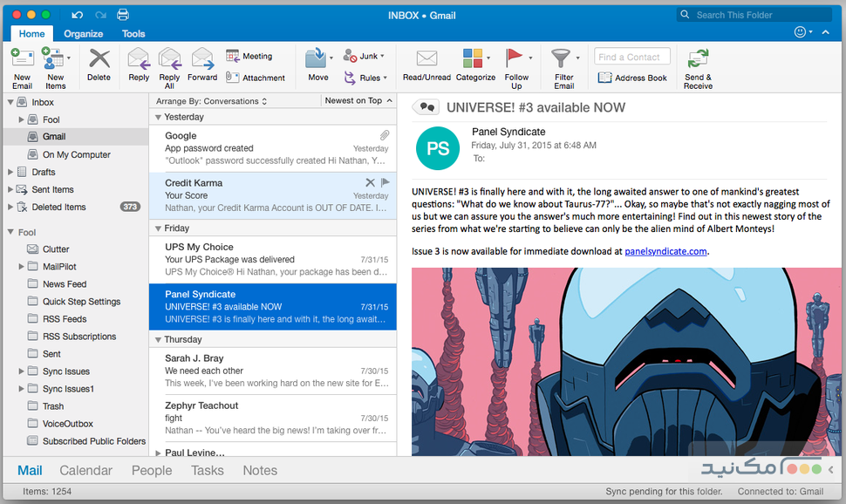Switch to the Organize tab

pos(83,33)
